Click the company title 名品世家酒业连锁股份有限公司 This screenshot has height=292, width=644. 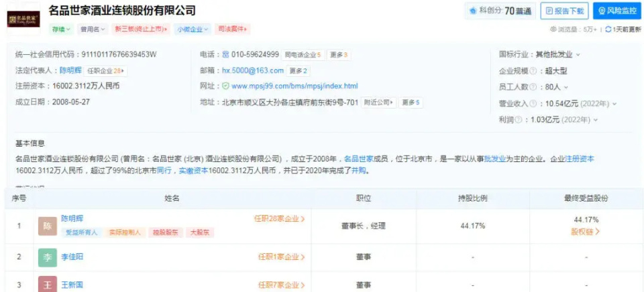[122, 10]
